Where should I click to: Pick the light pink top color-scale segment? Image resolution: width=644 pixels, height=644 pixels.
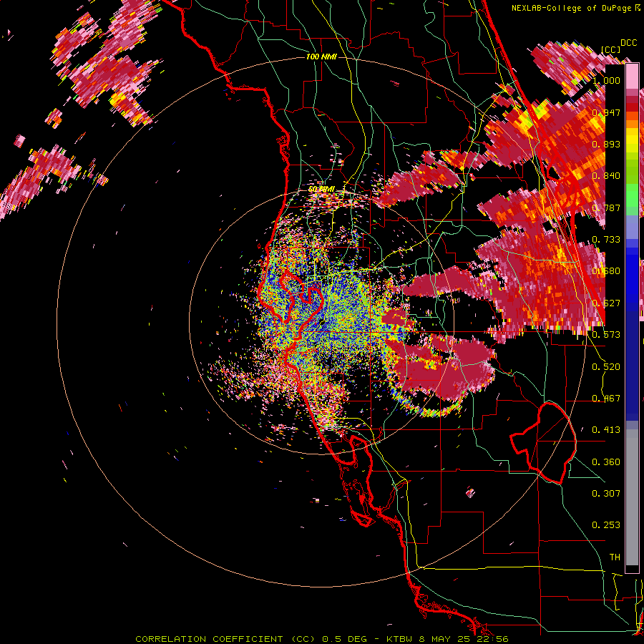pyautogui.click(x=632, y=77)
